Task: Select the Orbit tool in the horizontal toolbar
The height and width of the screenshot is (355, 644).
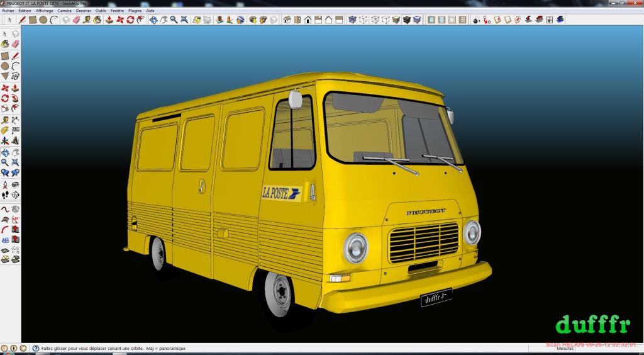Action: tap(153, 20)
